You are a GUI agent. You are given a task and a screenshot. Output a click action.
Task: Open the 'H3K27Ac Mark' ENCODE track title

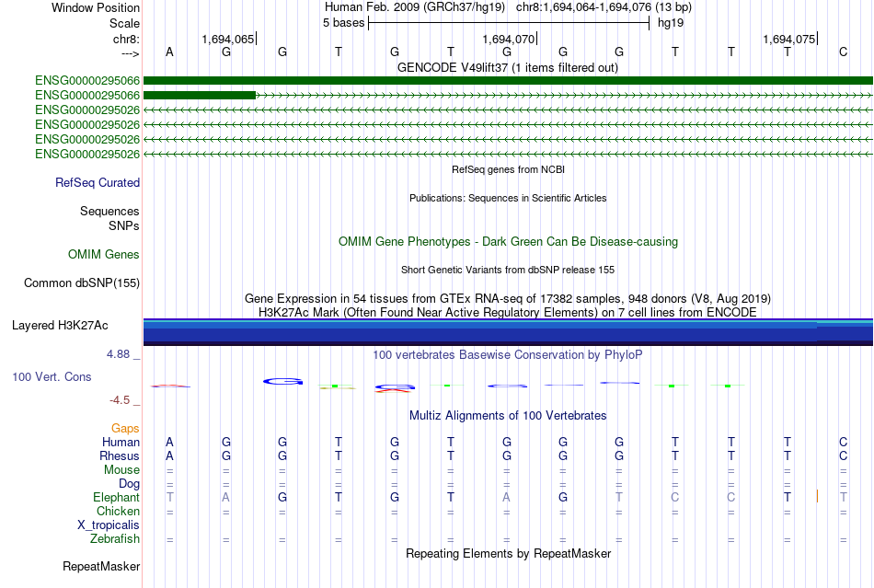pos(508,312)
